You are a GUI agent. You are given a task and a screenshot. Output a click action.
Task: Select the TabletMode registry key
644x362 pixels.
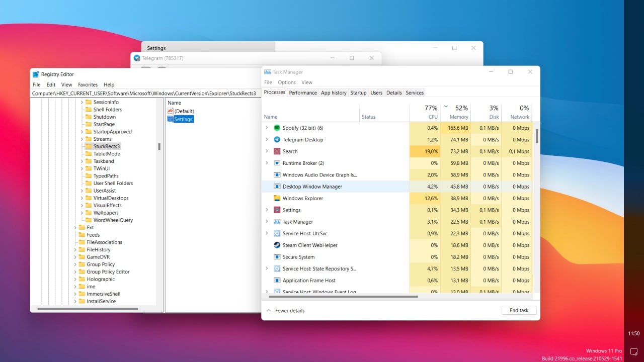(x=107, y=154)
